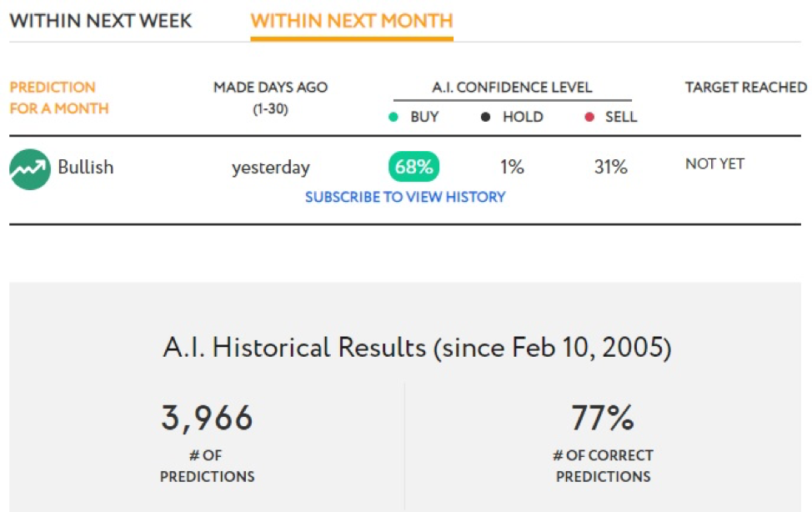
Task: Click the 77% correct predictions figure
Action: pos(603,418)
